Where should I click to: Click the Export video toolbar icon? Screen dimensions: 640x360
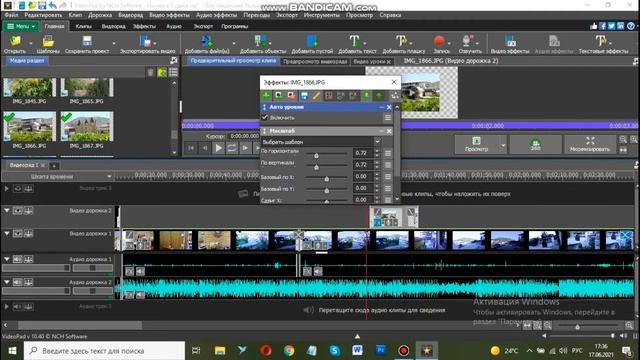145,41
